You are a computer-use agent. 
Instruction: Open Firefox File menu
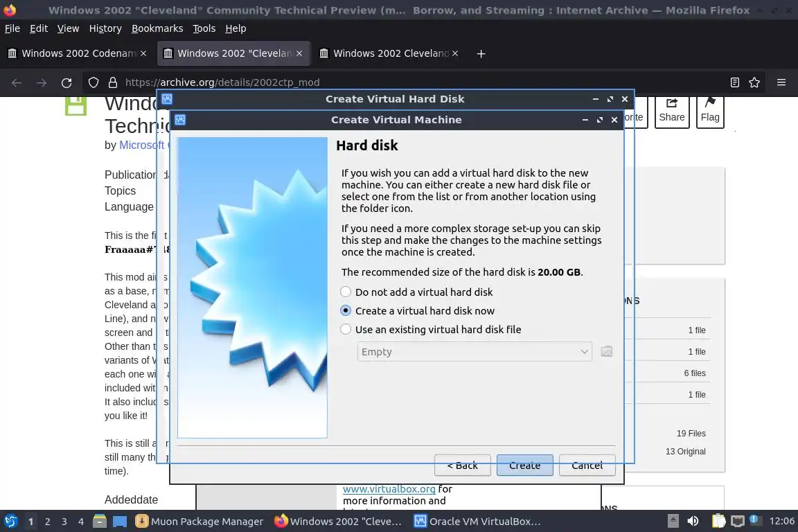click(x=12, y=28)
